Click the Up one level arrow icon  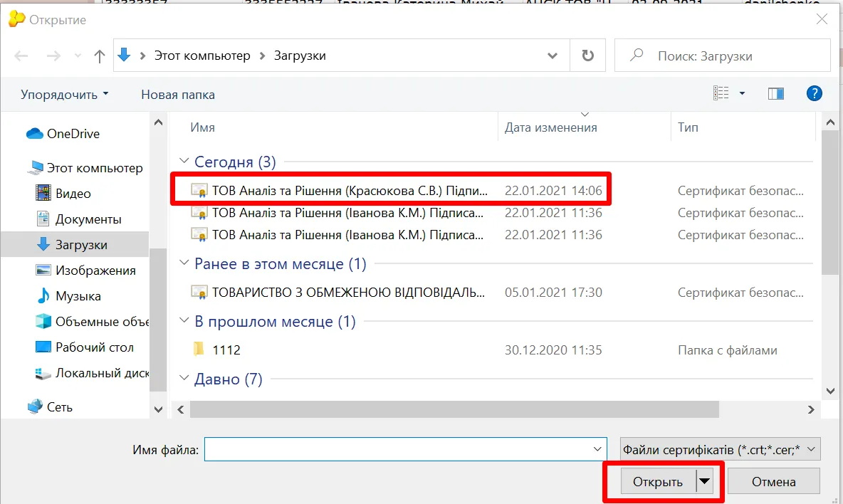click(100, 56)
